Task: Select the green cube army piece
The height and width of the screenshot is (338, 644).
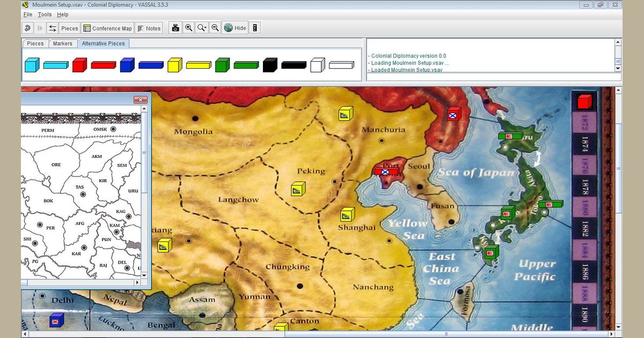Action: point(222,65)
